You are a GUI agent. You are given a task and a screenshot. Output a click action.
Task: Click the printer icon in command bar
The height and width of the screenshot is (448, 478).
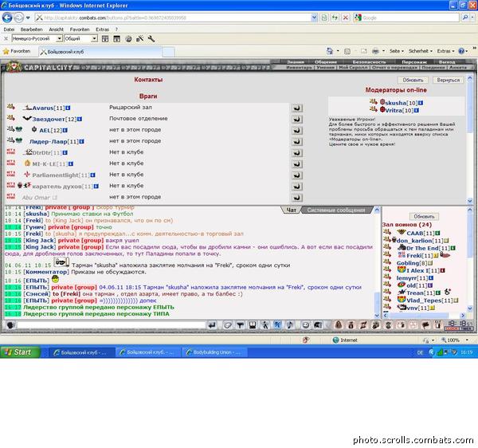tap(375, 51)
